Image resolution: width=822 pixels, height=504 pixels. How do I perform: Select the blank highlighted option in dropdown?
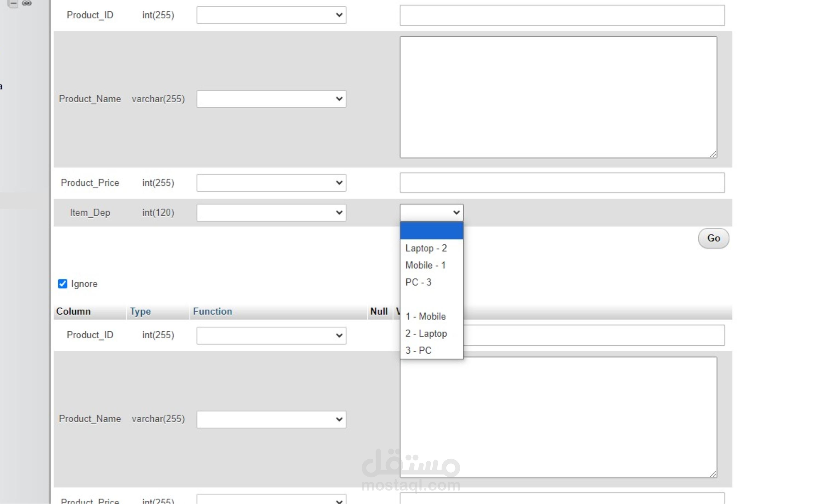click(x=431, y=231)
